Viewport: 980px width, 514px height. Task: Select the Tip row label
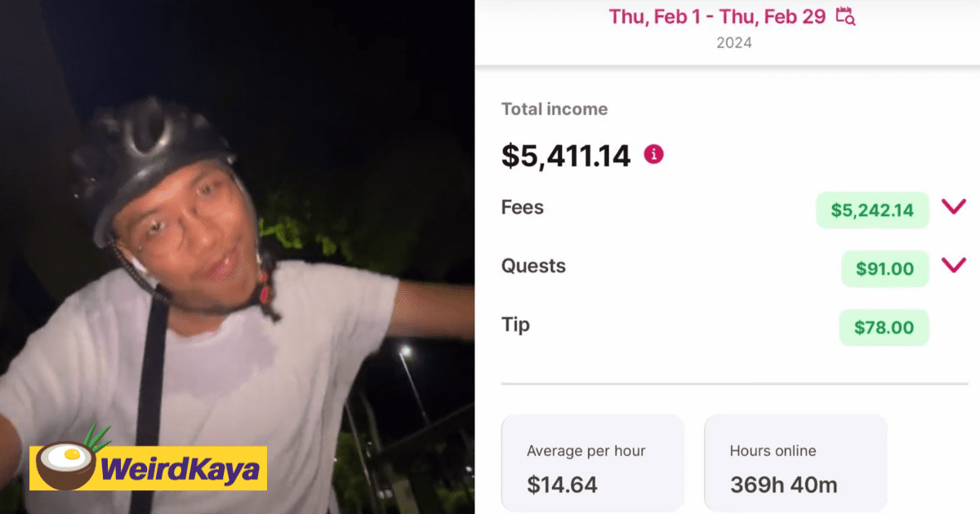tap(515, 325)
